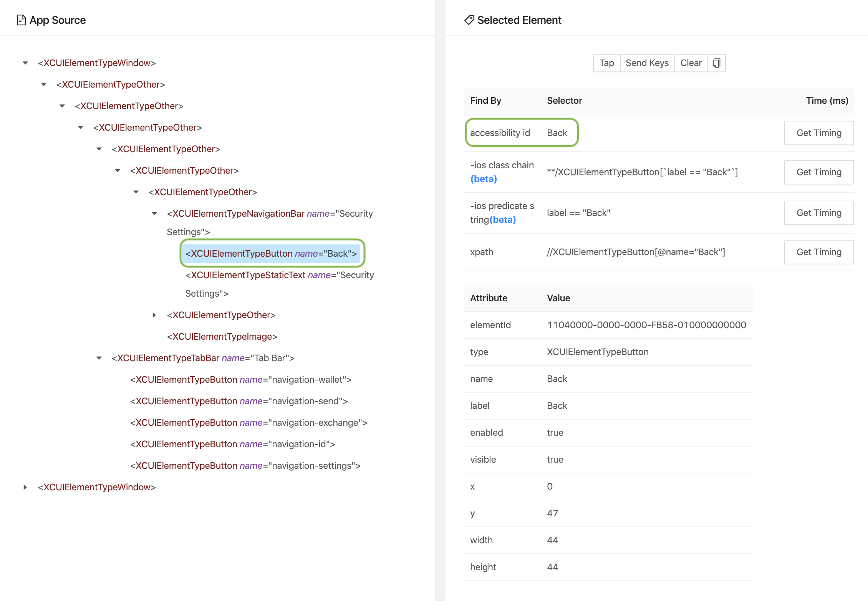The image size is (868, 601).
Task: Get Timing for accessibility id selector
Action: click(x=818, y=133)
